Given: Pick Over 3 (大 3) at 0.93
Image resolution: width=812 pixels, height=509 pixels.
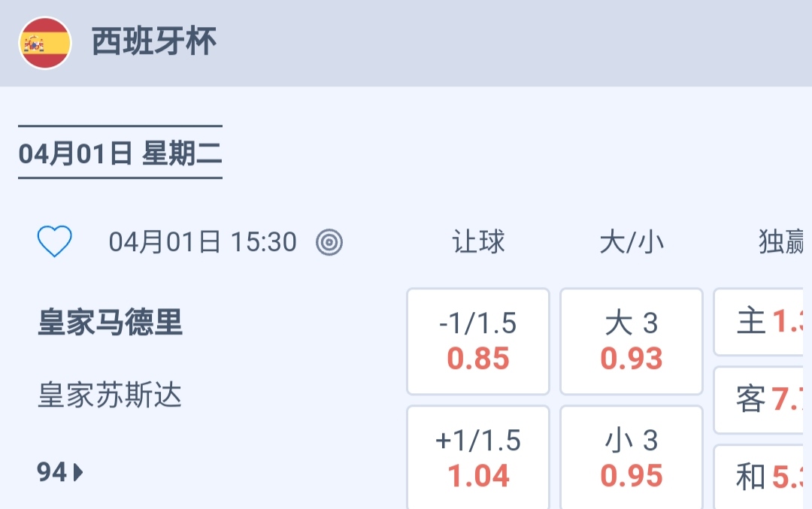Looking at the screenshot, I should pyautogui.click(x=632, y=341).
